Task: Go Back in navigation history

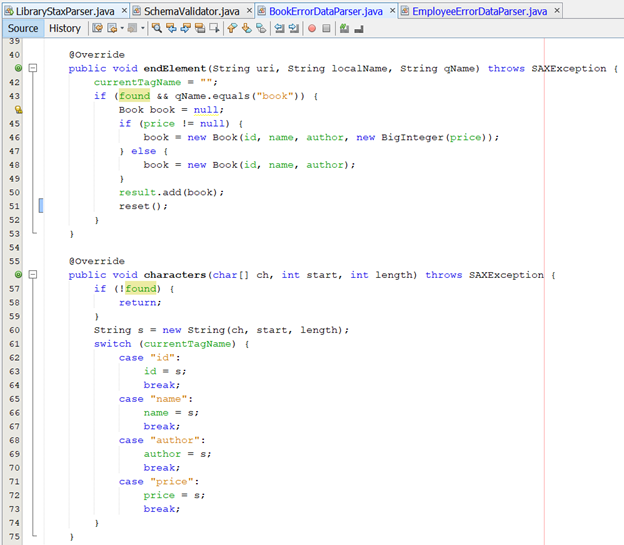Action: pyautogui.click(x=113, y=28)
